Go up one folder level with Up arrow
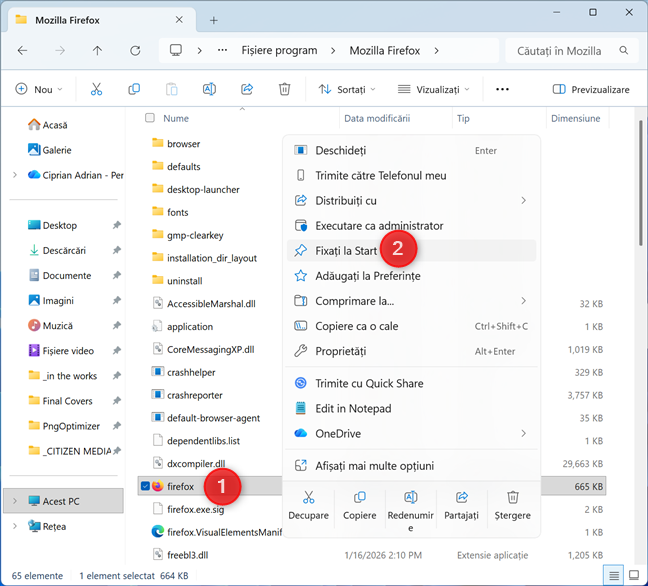This screenshot has height=586, width=648. coord(97,50)
